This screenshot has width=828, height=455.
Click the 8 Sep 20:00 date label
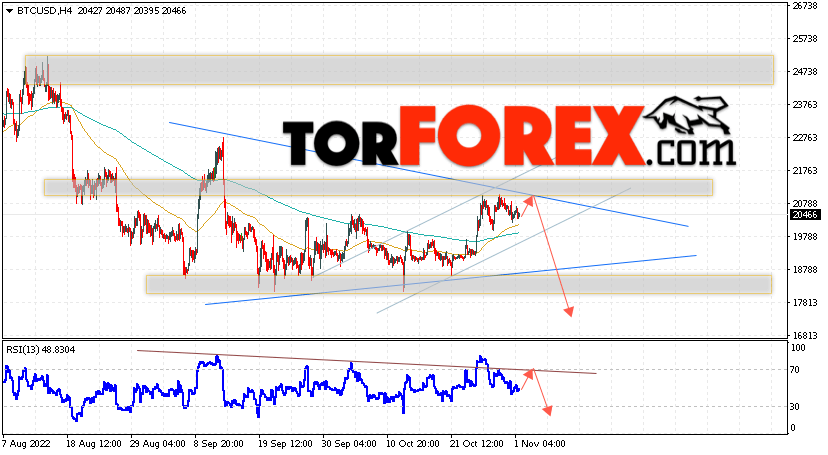(x=218, y=443)
